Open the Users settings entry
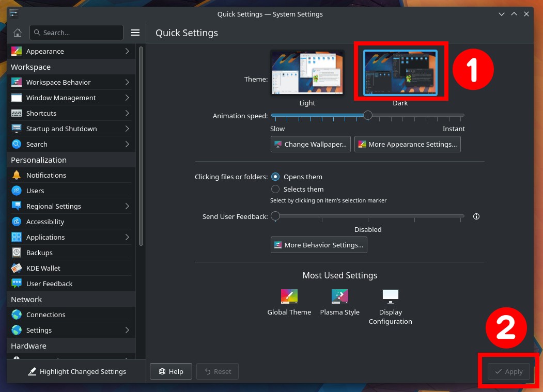Screen dimensions: 543x392 pos(71,191)
